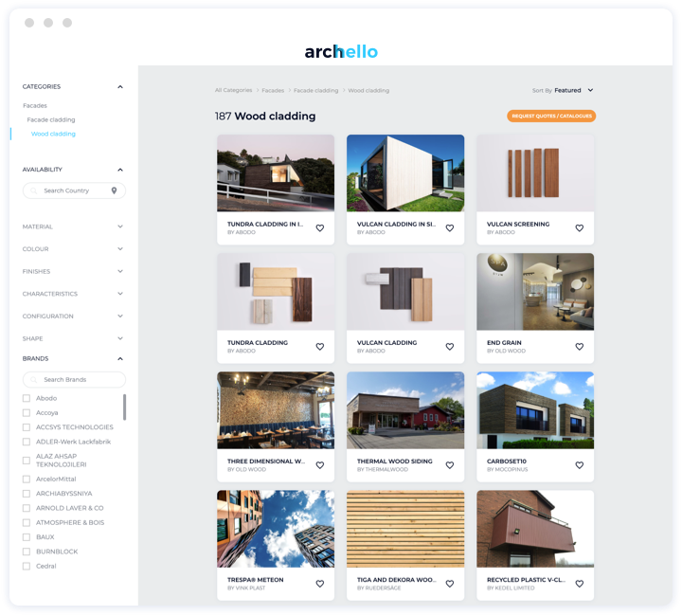Screen dimensions: 682x616
Task: Enable the ARNOLD LAVER & CO filter
Action: pos(27,508)
